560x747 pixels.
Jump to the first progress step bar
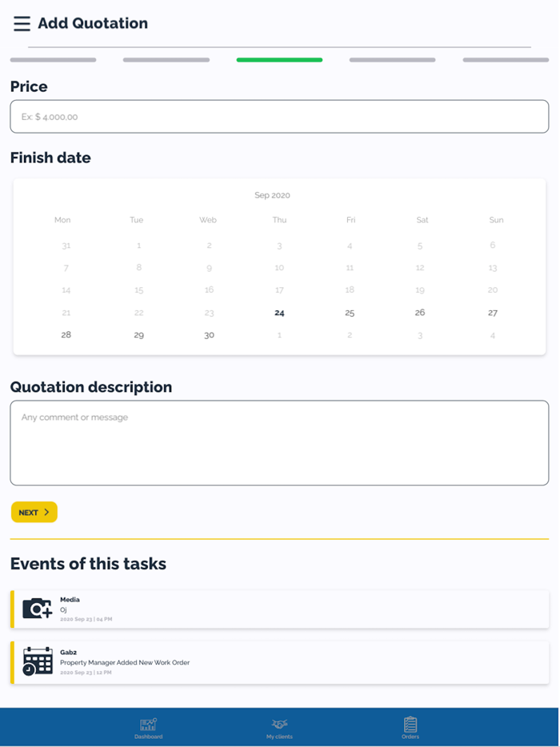[x=53, y=60]
